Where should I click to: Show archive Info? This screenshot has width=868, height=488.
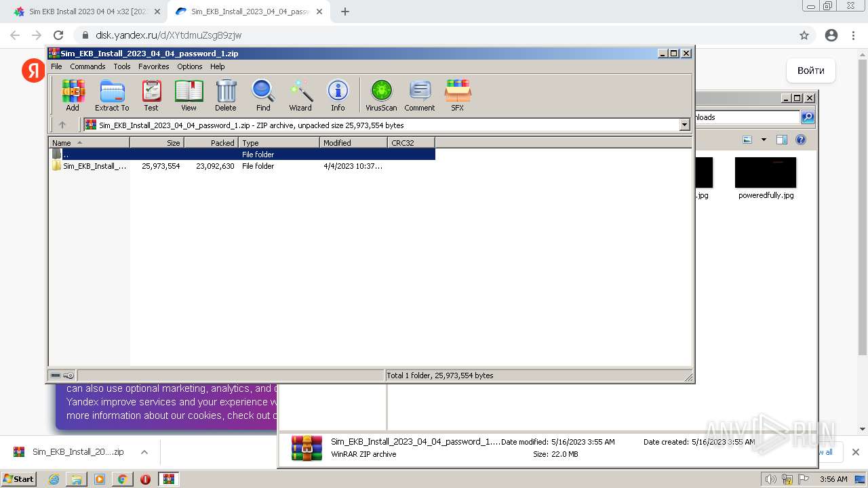click(x=338, y=96)
